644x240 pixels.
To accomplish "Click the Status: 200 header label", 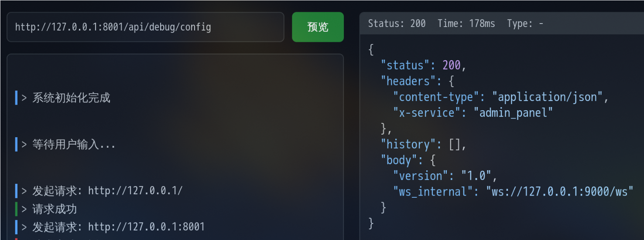I will 397,24.
